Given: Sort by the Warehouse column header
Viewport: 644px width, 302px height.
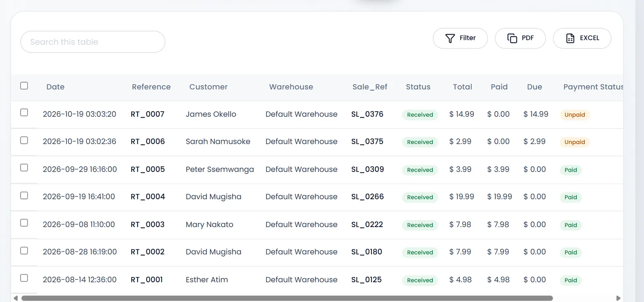Looking at the screenshot, I should click(291, 87).
